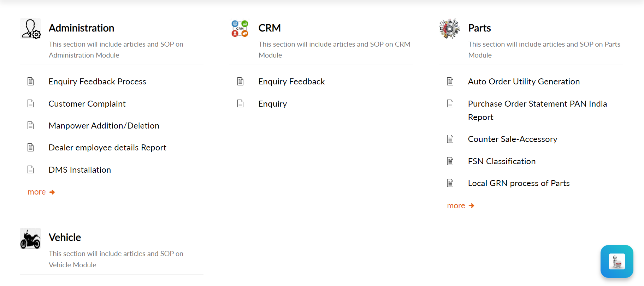Open Manpower Addition/Deletion article
Screen dimensions: 644x286
click(104, 126)
